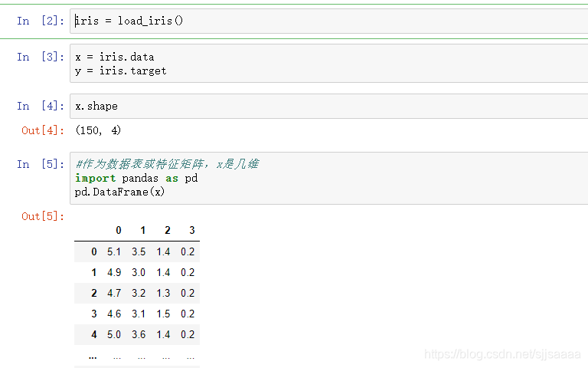Click the value 1.3 in row 2
This screenshot has width=588, height=368.
point(164,294)
